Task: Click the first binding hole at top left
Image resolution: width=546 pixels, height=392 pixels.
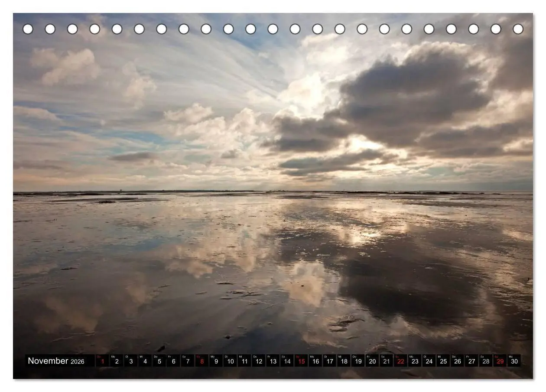Action: (x=28, y=29)
